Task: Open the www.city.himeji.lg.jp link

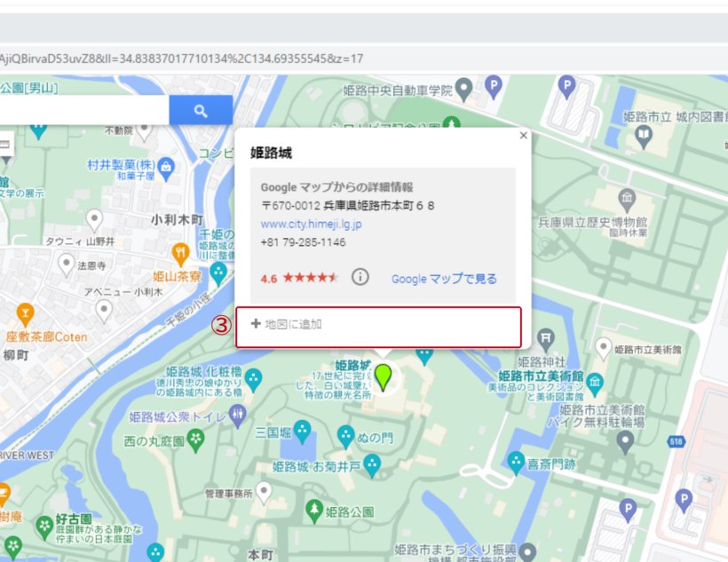Action: 311,224
